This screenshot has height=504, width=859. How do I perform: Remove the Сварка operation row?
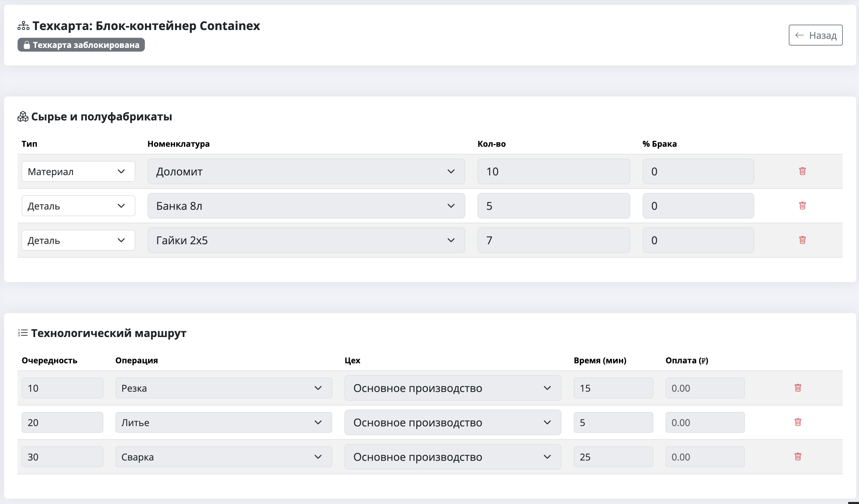798,457
